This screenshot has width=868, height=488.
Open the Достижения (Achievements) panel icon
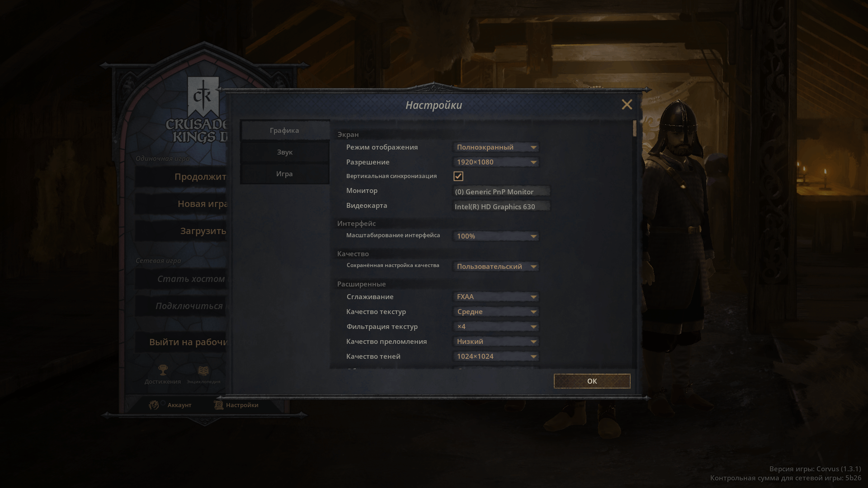point(162,370)
